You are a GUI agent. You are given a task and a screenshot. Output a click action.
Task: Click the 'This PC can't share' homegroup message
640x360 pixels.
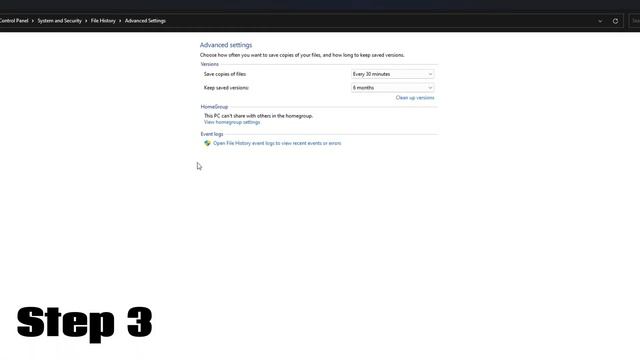point(258,116)
